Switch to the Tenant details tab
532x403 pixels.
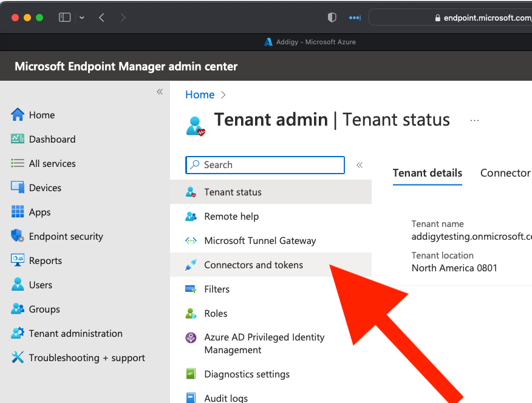point(427,173)
